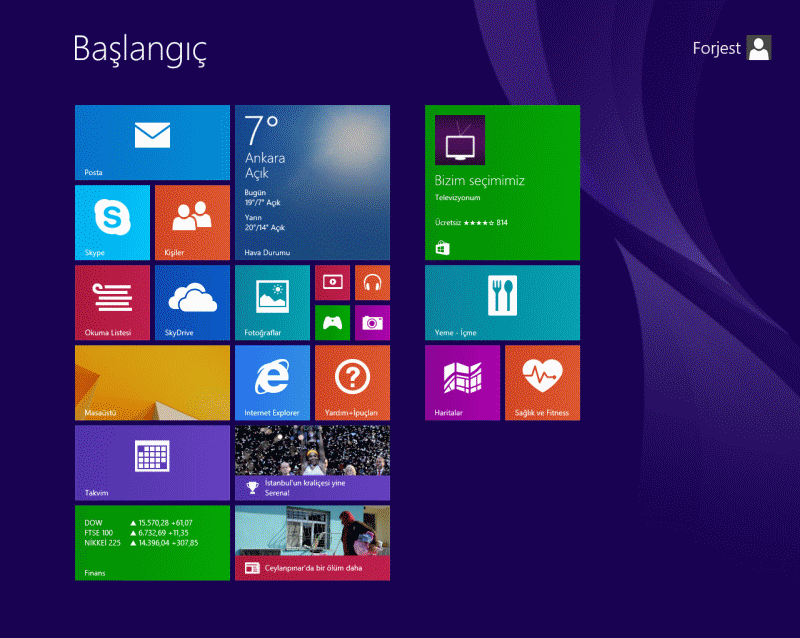Launch the green Xbox Games tile
The width and height of the screenshot is (800, 638).
click(332, 322)
